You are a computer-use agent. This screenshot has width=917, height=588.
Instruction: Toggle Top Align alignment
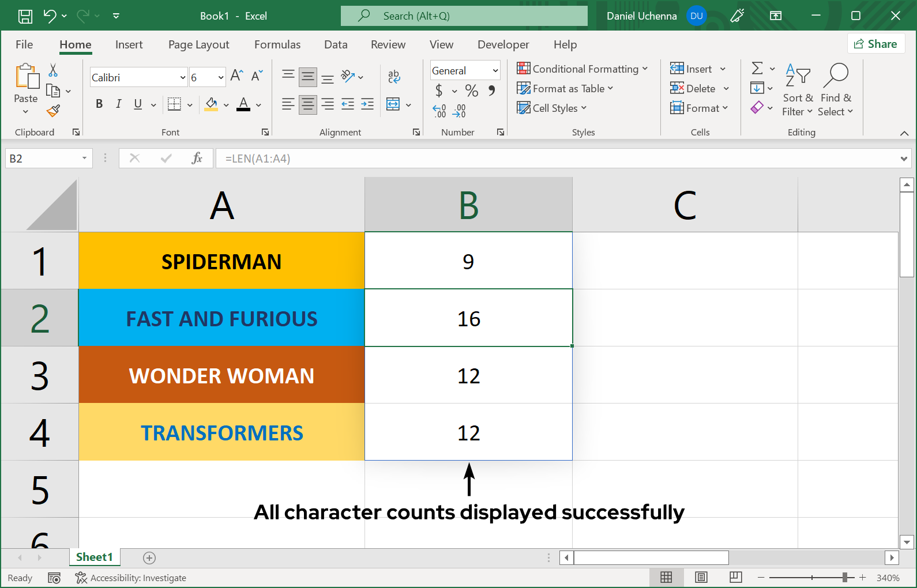click(x=288, y=76)
